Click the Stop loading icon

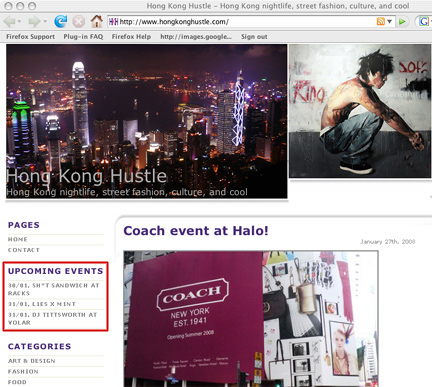[x=78, y=22]
